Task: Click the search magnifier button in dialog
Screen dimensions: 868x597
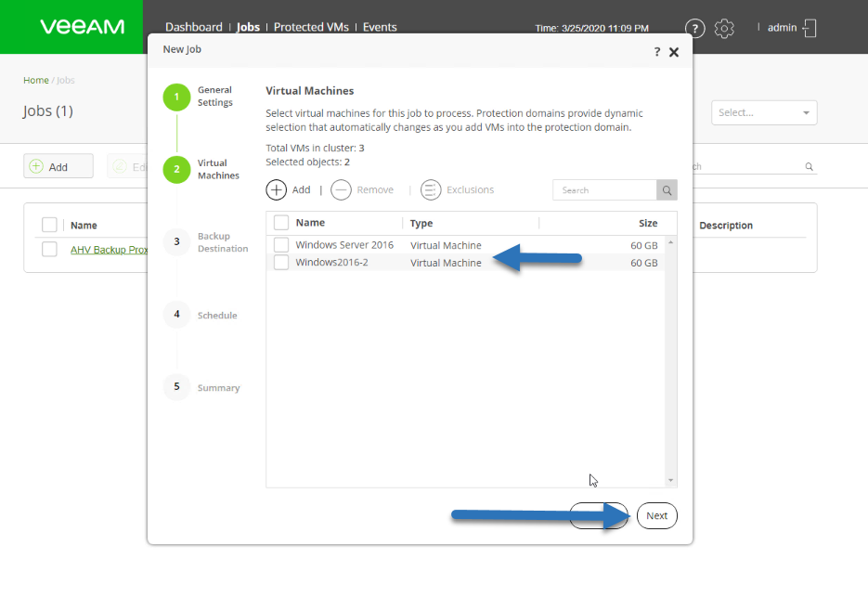Action: [667, 190]
